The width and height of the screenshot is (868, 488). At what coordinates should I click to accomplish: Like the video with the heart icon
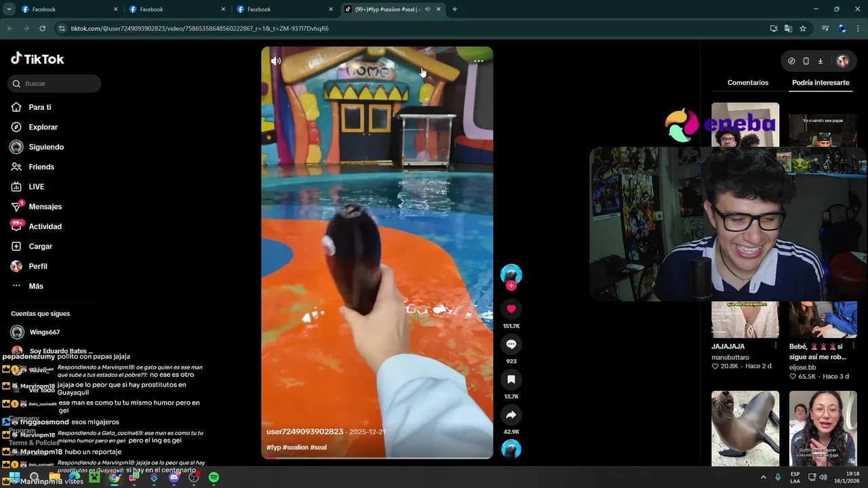click(x=511, y=309)
